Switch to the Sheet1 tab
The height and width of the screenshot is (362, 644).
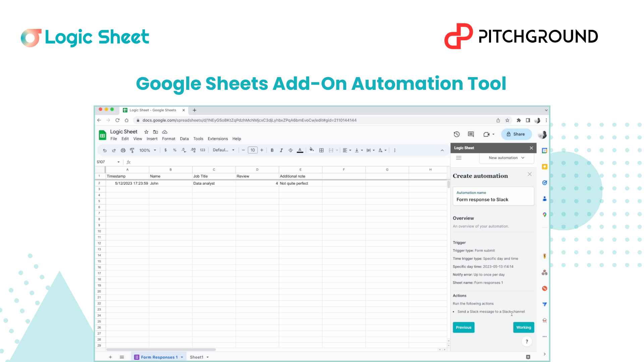pyautogui.click(x=197, y=357)
